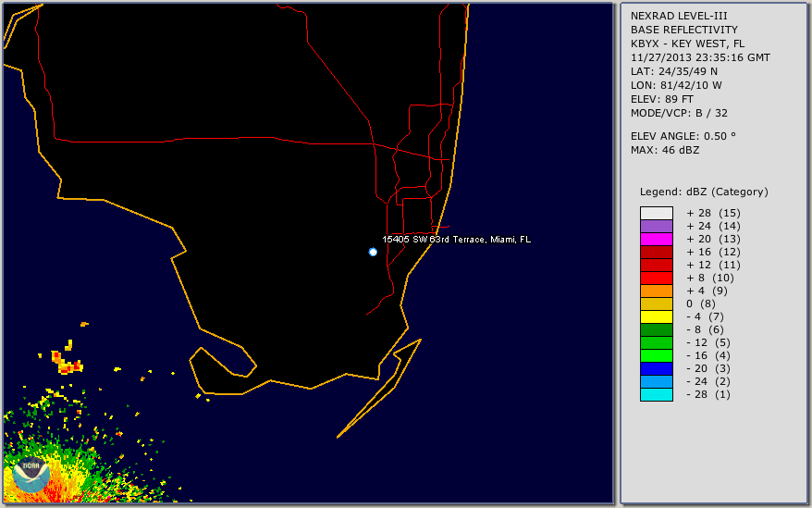Pick the bright green -16 (4) swatch
This screenshot has width=812, height=508.
pyautogui.click(x=656, y=355)
